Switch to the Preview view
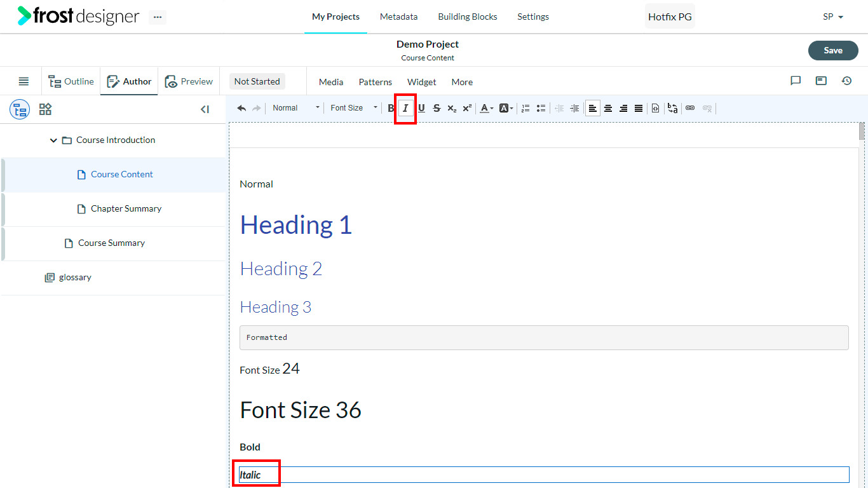The image size is (868, 488). 189,81
